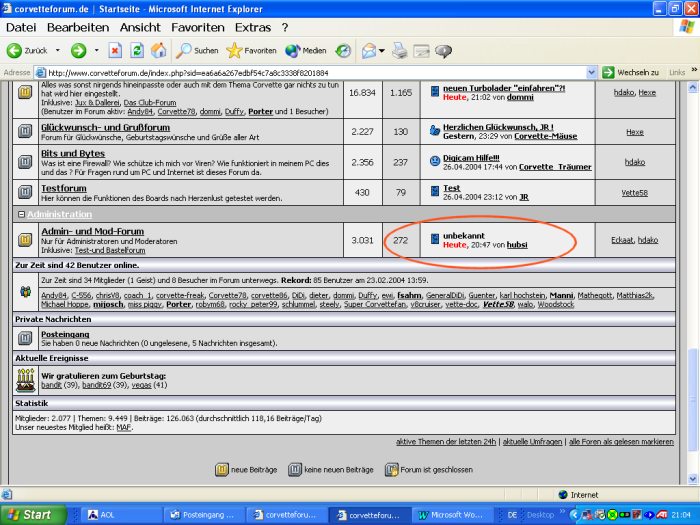Open the Glückwunsch- und Grußforum link
The width and height of the screenshot is (700, 525).
(91, 127)
